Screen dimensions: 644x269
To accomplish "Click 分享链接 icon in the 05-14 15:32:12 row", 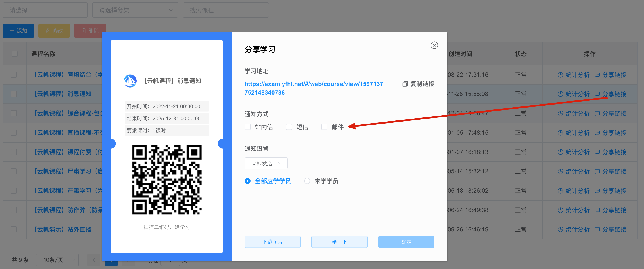I will (597, 171).
